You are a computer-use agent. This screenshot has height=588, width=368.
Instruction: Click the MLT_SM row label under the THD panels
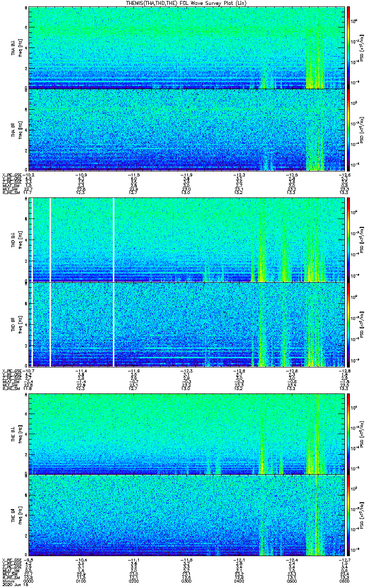tap(9, 385)
